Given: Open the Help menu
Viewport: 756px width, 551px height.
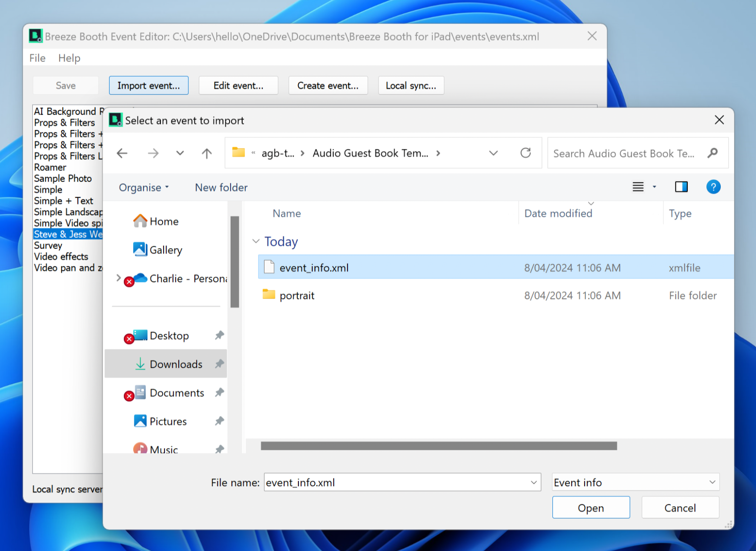Looking at the screenshot, I should tap(69, 58).
